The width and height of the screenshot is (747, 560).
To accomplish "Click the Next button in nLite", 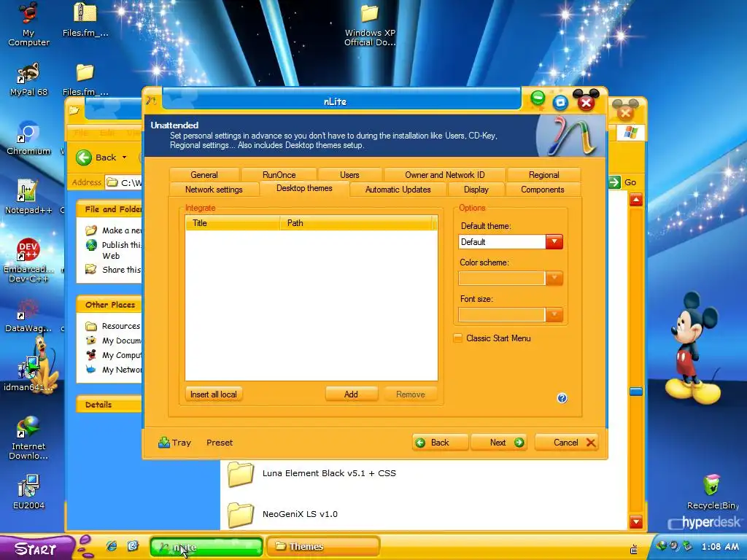I will 499,443.
